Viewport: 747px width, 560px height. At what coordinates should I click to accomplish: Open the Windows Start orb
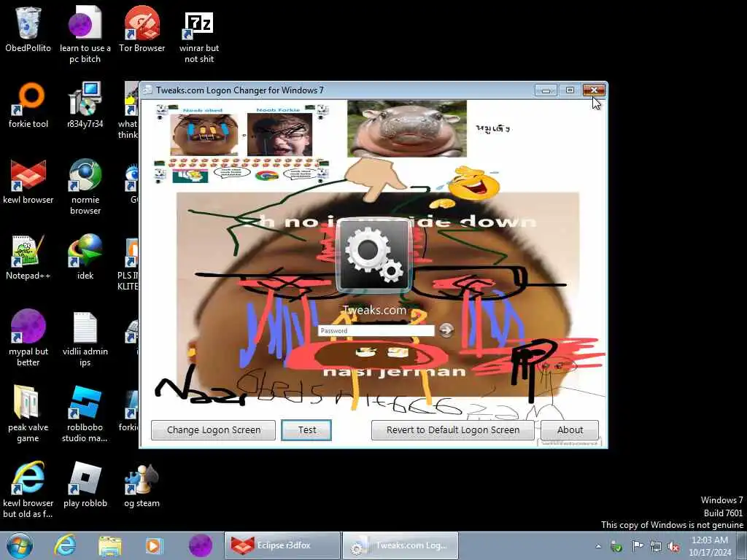20,545
